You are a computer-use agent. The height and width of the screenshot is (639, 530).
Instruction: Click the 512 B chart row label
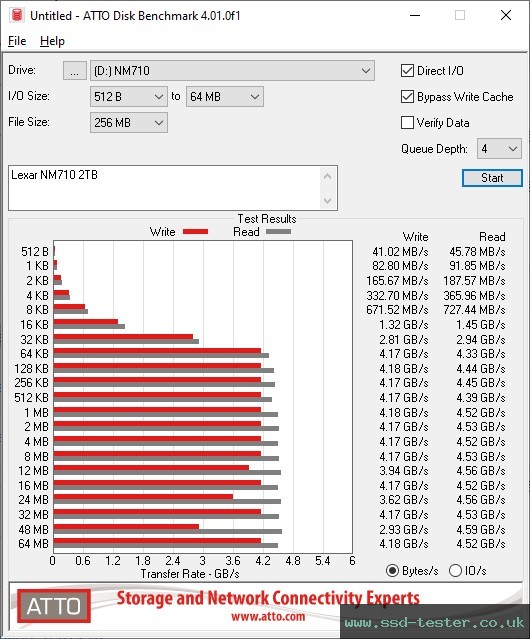(35, 252)
